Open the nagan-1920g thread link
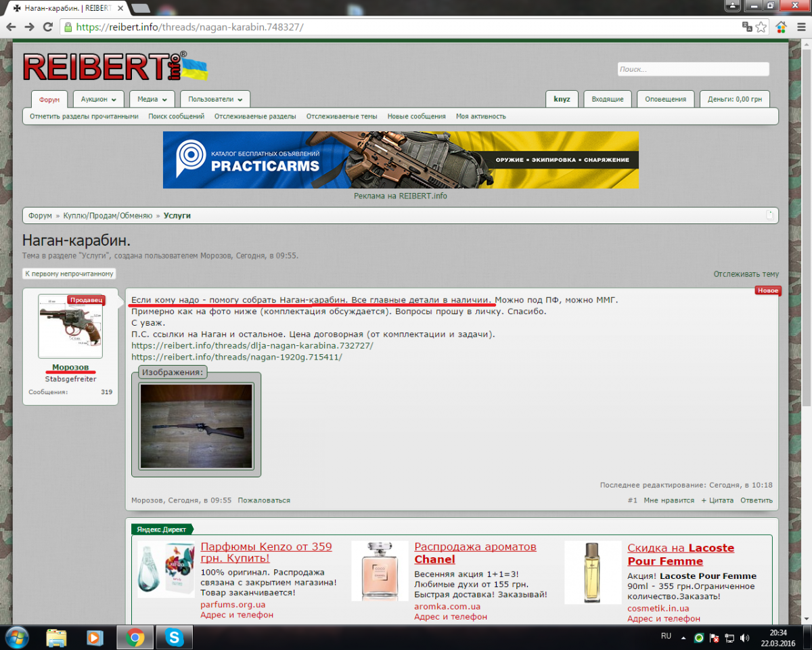Viewport: 812px width, 650px height. [x=236, y=357]
